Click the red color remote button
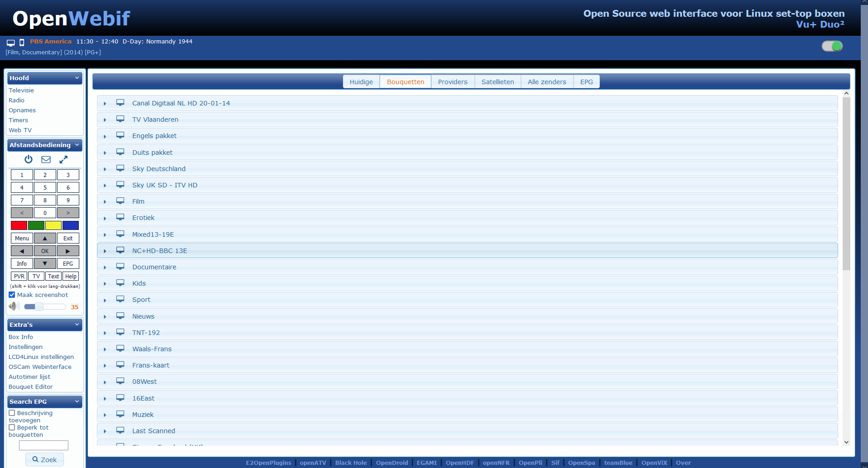Viewport: 868px width, 468px height. coord(19,225)
